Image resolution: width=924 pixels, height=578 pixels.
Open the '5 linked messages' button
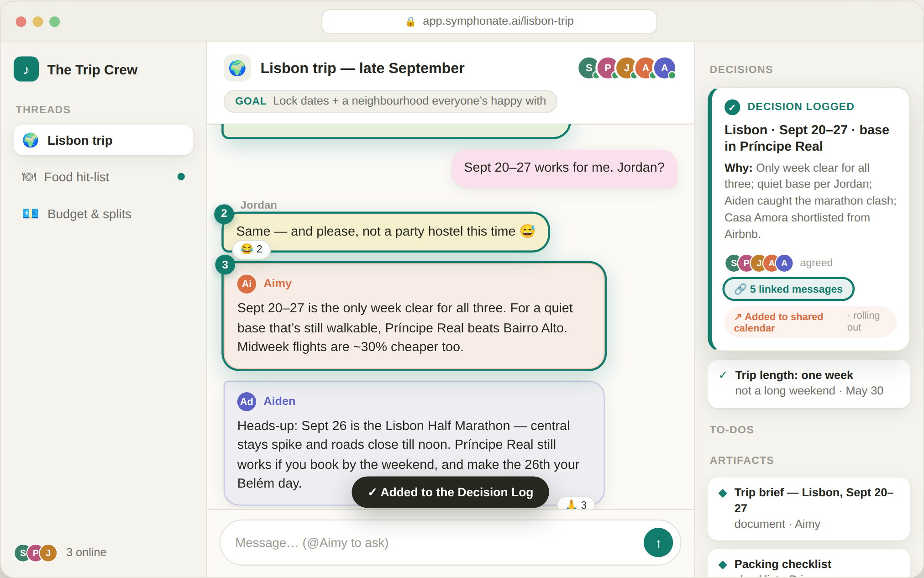click(x=788, y=289)
